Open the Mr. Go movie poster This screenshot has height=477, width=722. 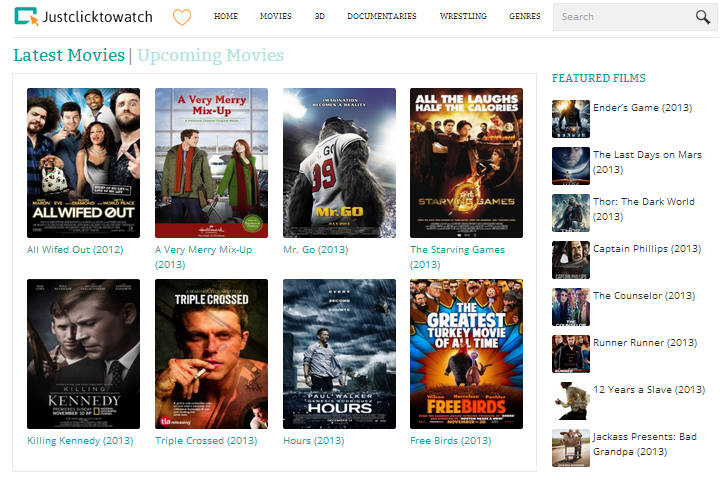tap(339, 163)
